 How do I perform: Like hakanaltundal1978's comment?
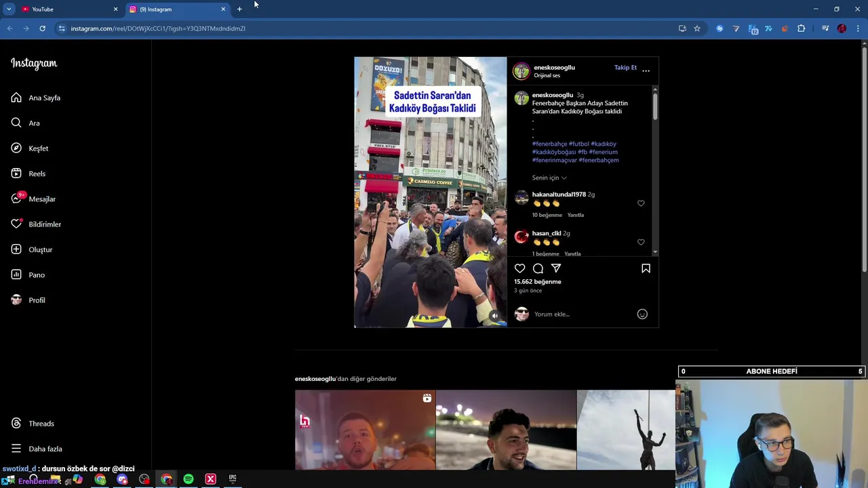(x=641, y=203)
